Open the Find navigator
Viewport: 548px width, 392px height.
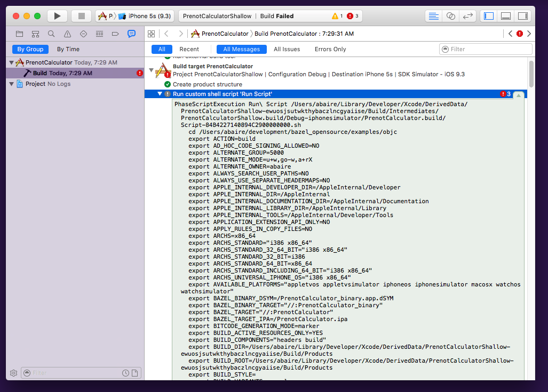51,34
